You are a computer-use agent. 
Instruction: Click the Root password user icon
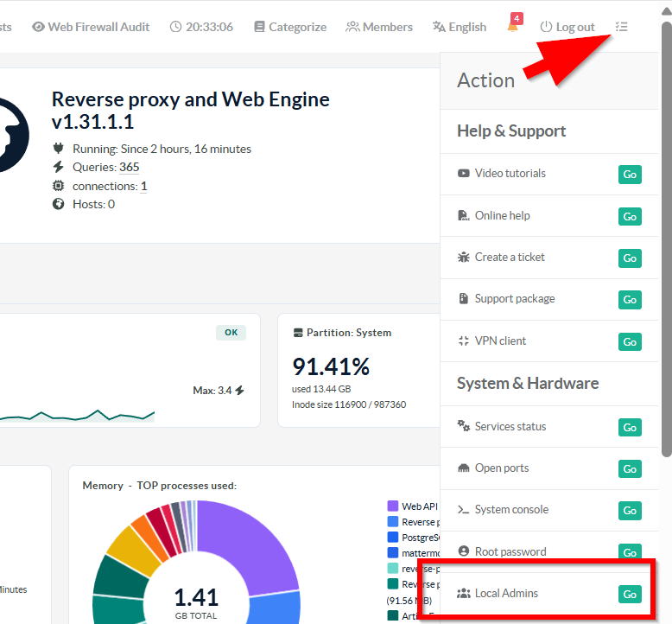[463, 551]
